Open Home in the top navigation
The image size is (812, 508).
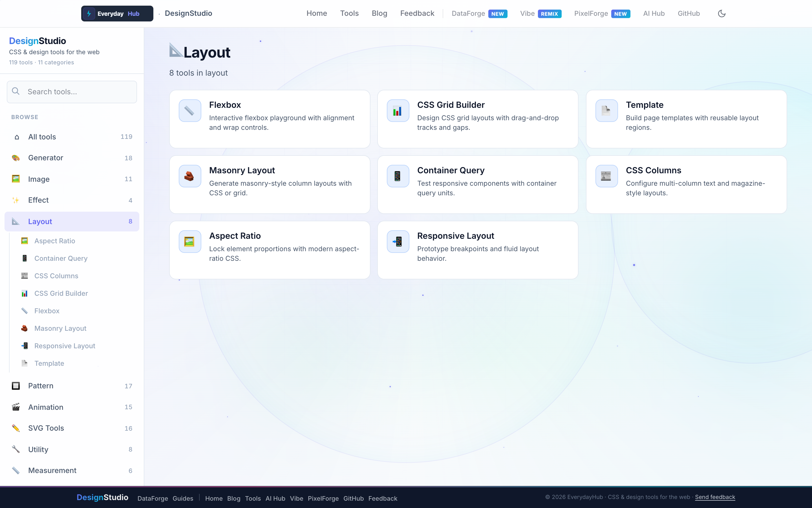(316, 14)
